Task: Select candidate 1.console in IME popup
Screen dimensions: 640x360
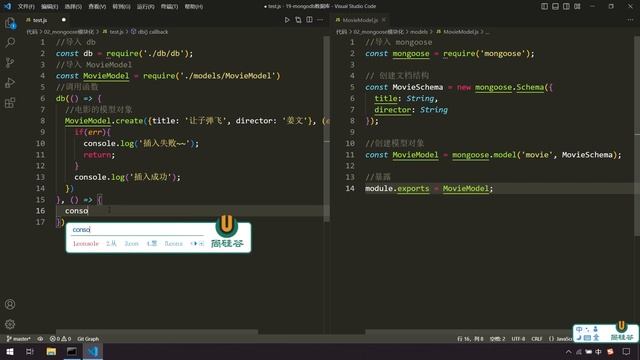Action: (86, 244)
